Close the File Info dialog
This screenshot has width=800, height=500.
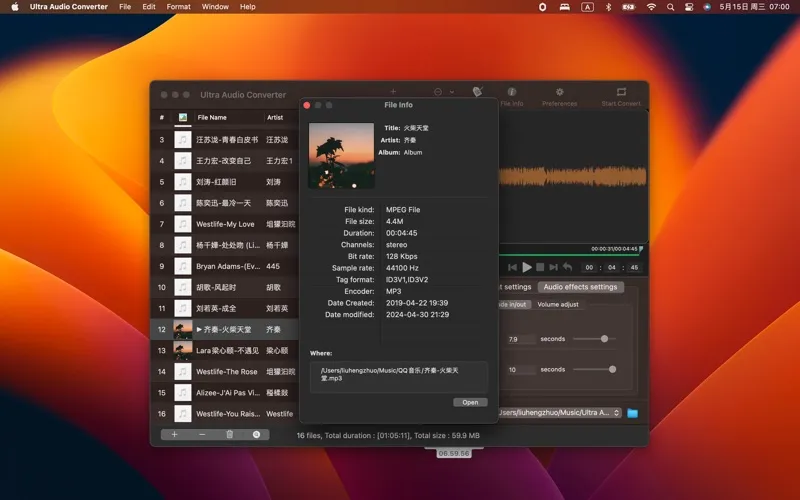coord(307,105)
